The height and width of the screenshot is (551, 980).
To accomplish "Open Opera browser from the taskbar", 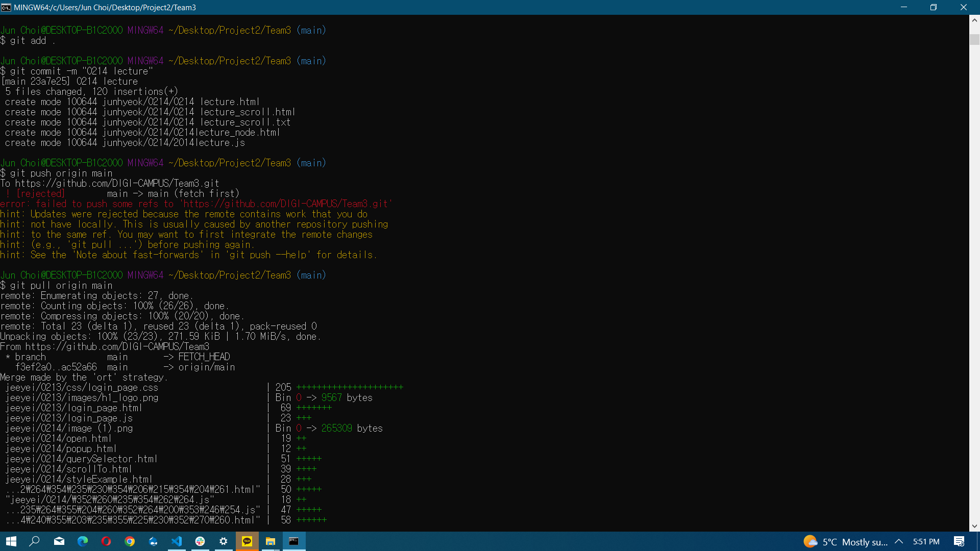I will [106, 541].
